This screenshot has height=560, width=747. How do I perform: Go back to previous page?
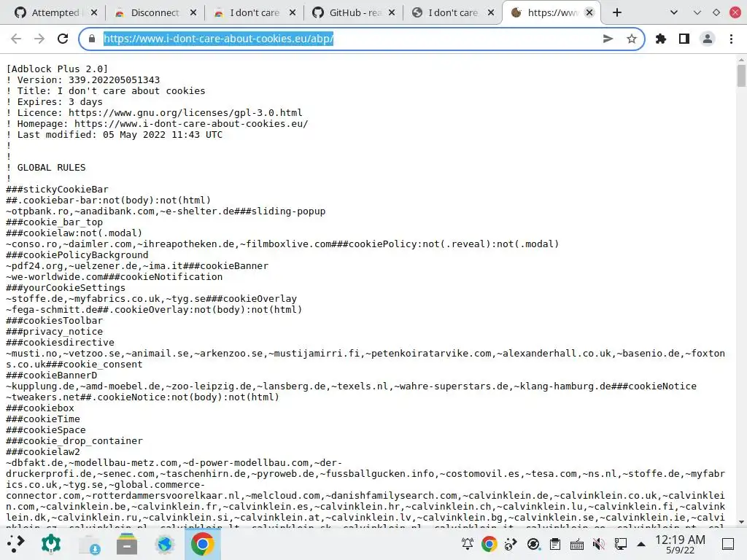pyautogui.click(x=16, y=39)
